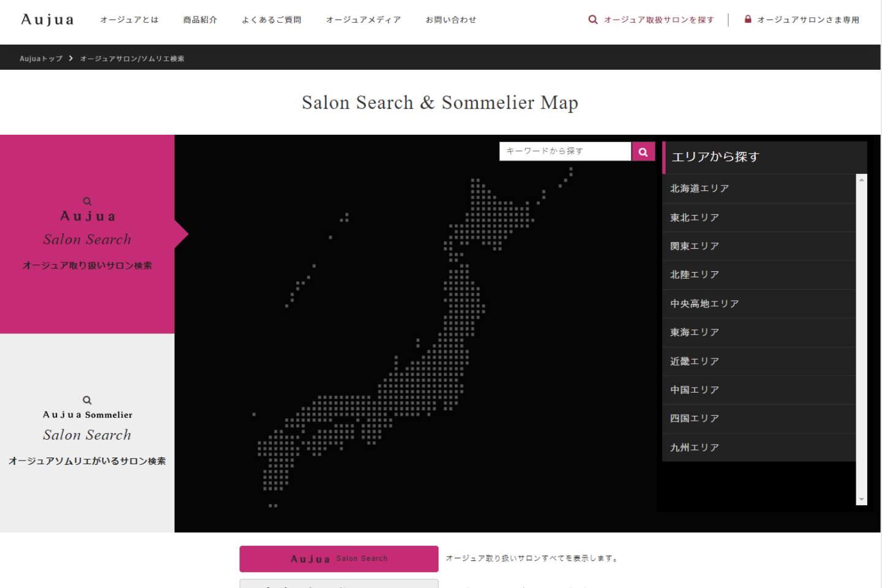Select 北海道エリア in the area list
The width and height of the screenshot is (882, 588).
(x=759, y=189)
